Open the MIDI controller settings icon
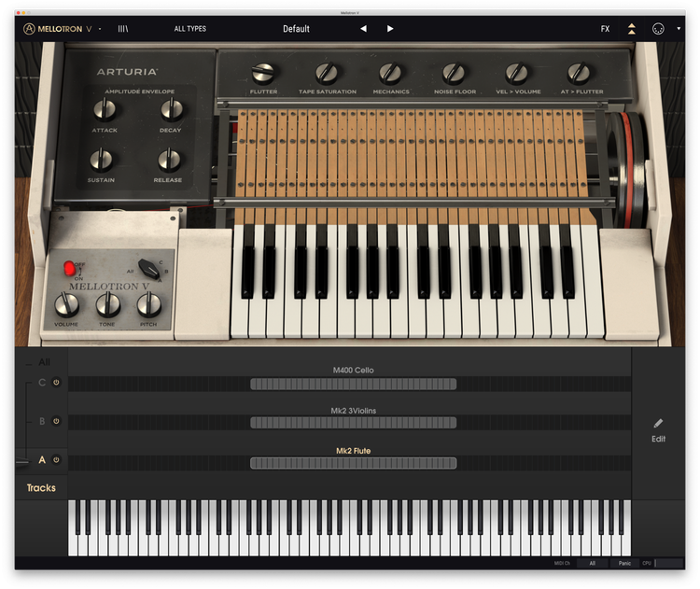700x589 pixels. pyautogui.click(x=658, y=29)
